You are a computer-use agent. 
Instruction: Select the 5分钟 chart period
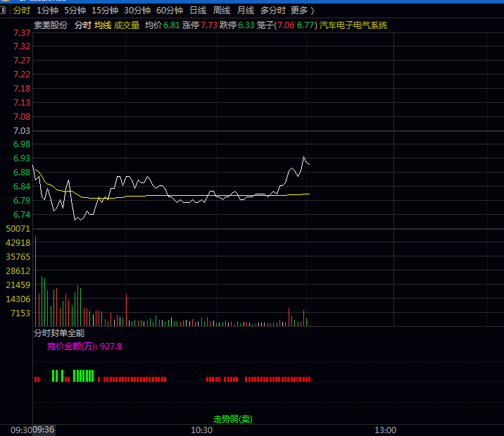point(75,11)
